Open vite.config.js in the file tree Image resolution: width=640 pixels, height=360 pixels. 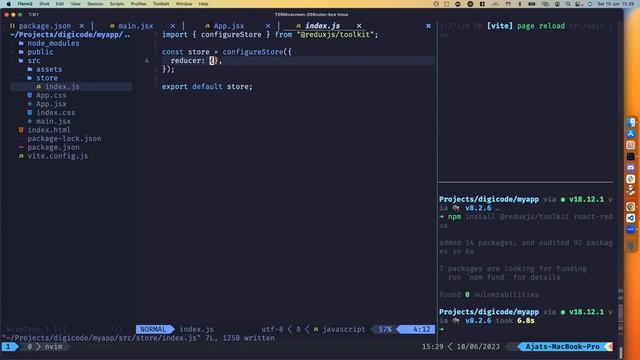tap(58, 156)
